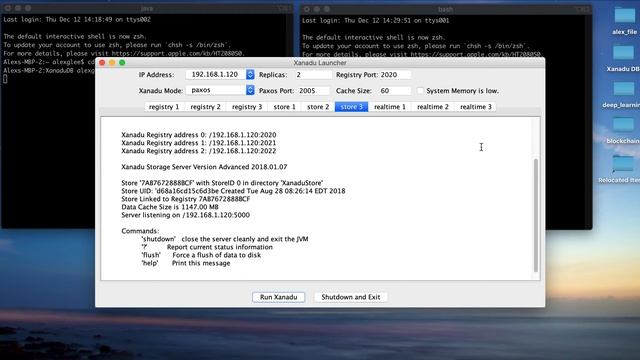Click the Registry Port field showing 2020
The image size is (640, 360).
395,75
